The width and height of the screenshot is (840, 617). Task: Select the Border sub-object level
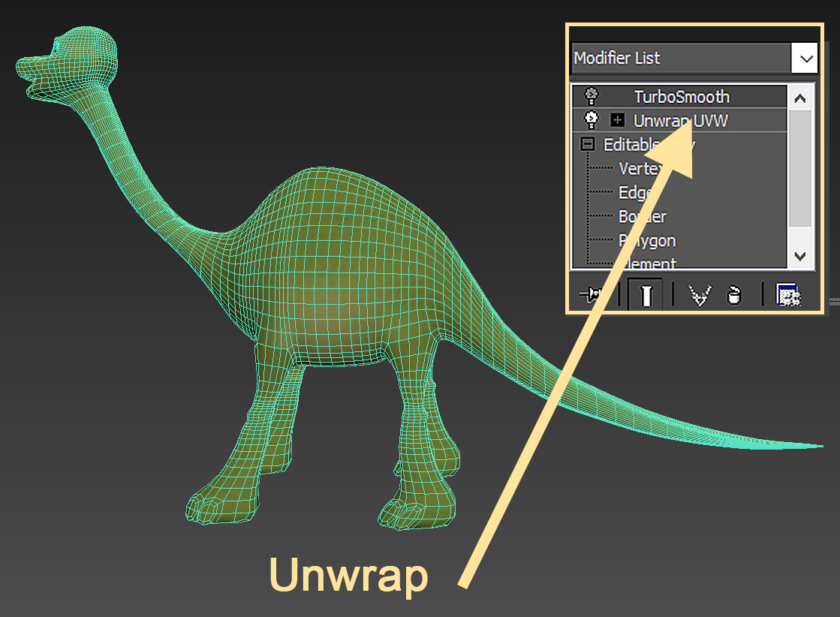[642, 216]
